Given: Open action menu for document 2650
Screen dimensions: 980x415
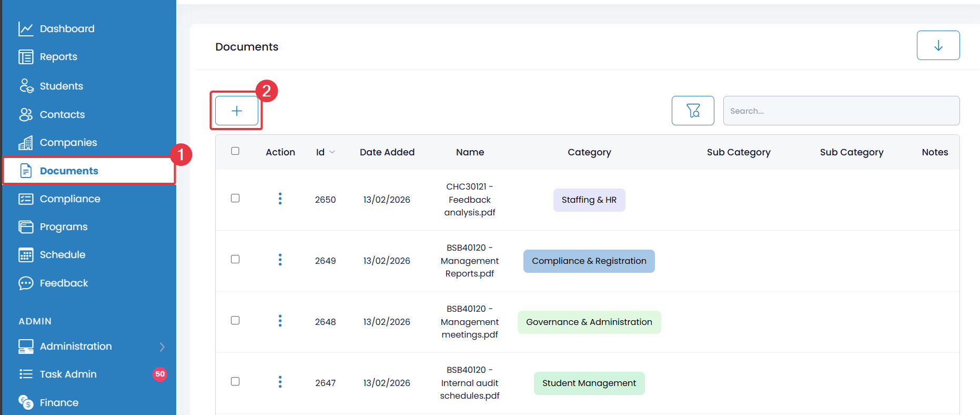Looking at the screenshot, I should coord(280,199).
